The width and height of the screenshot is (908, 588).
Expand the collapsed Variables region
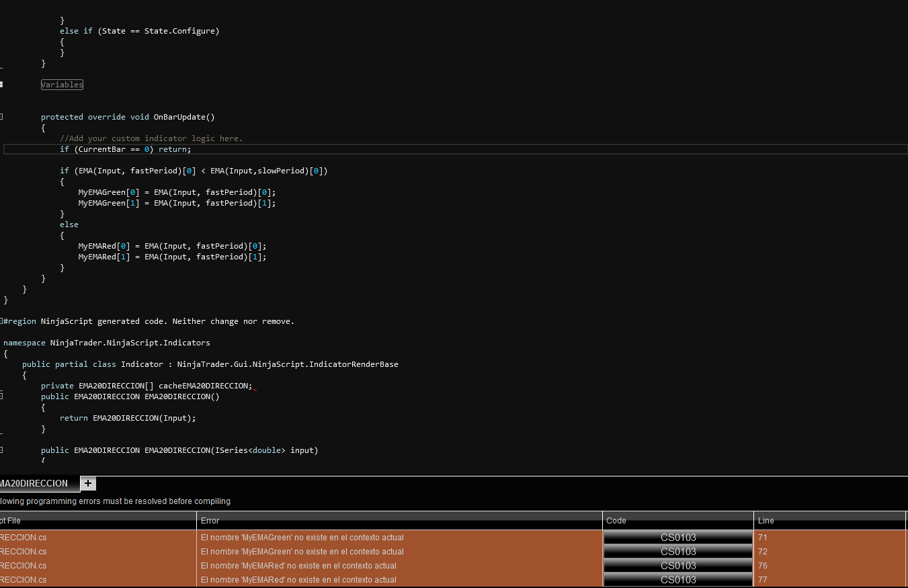pyautogui.click(x=1, y=84)
